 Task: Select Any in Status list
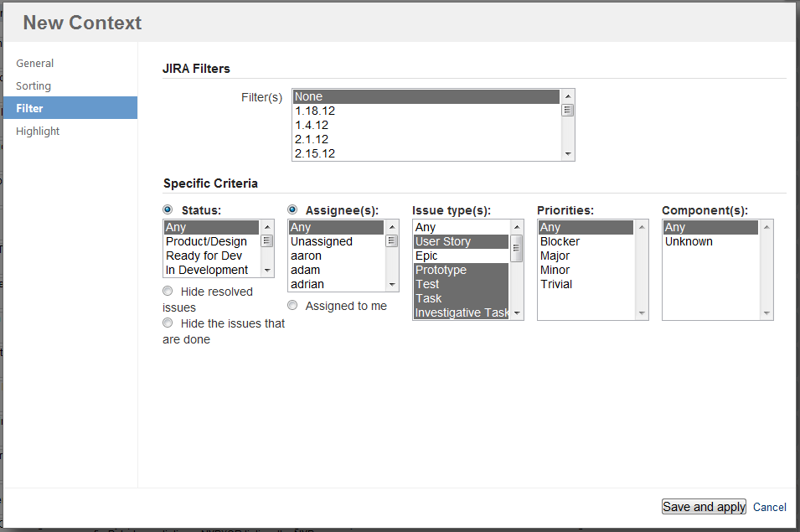tap(211, 228)
